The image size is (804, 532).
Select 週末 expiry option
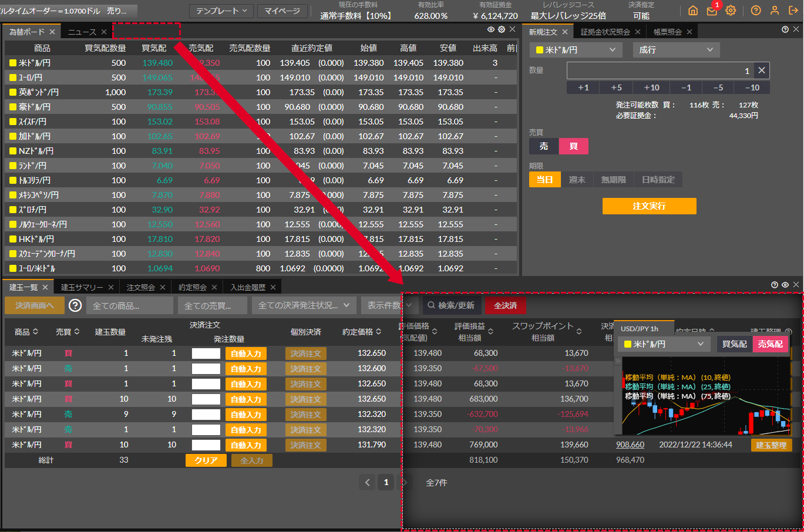click(577, 180)
